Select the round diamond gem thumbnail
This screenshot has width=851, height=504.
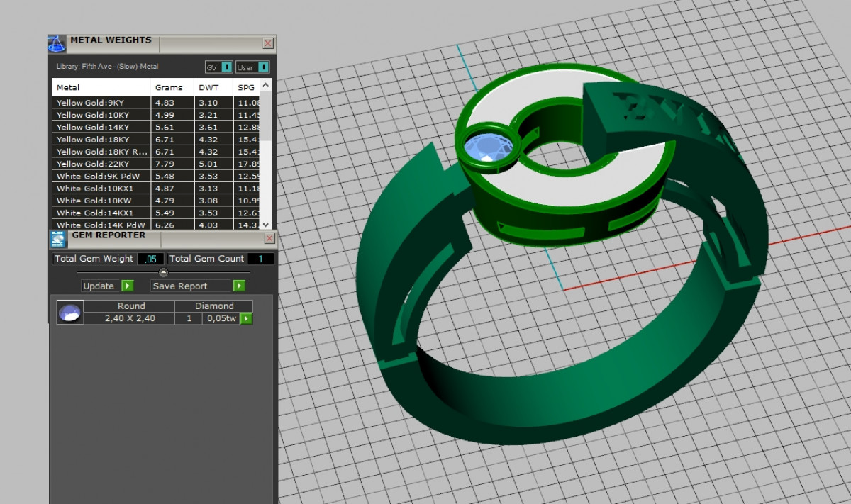coord(69,313)
